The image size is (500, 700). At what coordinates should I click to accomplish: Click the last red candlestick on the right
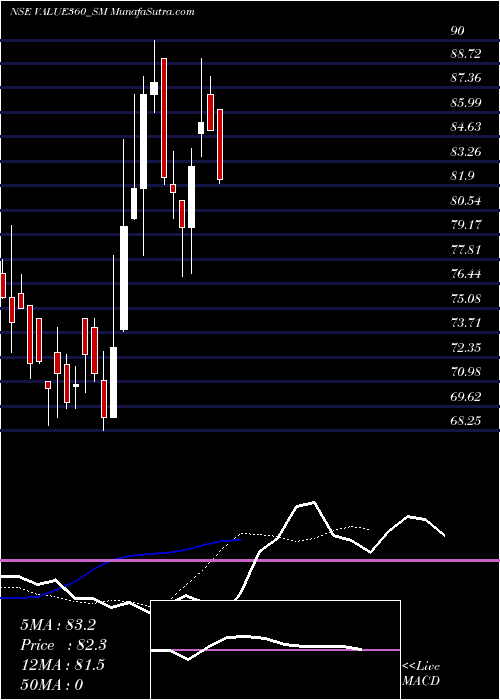coord(220,145)
